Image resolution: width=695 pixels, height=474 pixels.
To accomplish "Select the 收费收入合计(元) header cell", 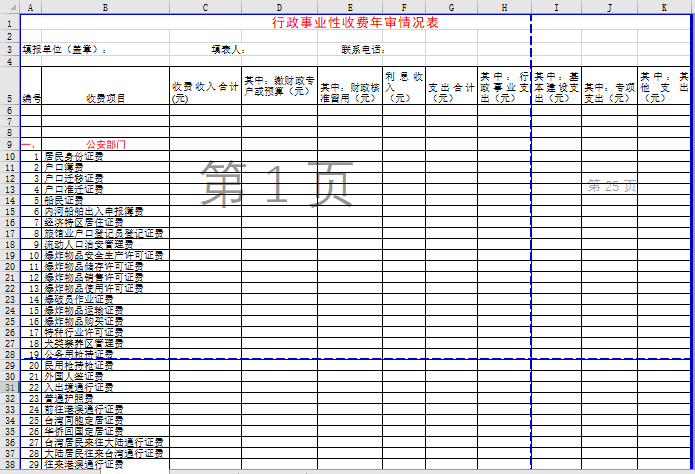I will (x=205, y=93).
